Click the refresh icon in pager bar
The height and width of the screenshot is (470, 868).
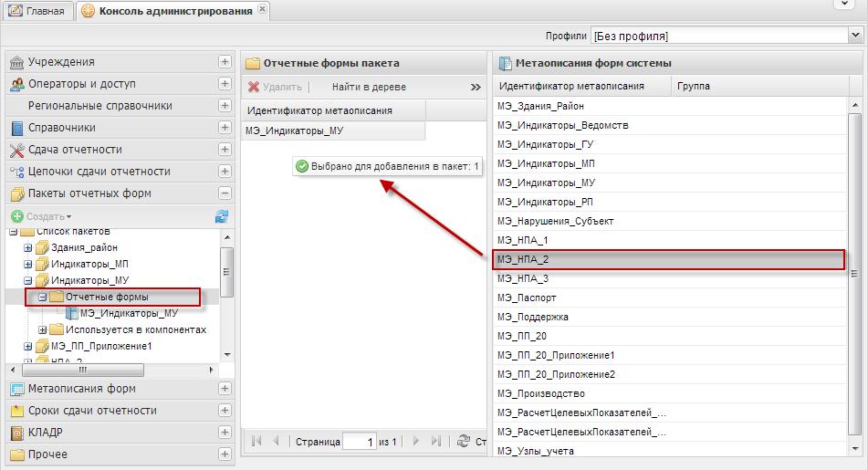pyautogui.click(x=464, y=441)
